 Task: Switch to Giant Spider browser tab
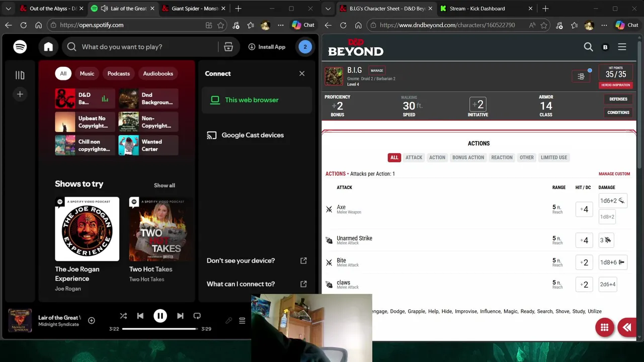[193, 9]
